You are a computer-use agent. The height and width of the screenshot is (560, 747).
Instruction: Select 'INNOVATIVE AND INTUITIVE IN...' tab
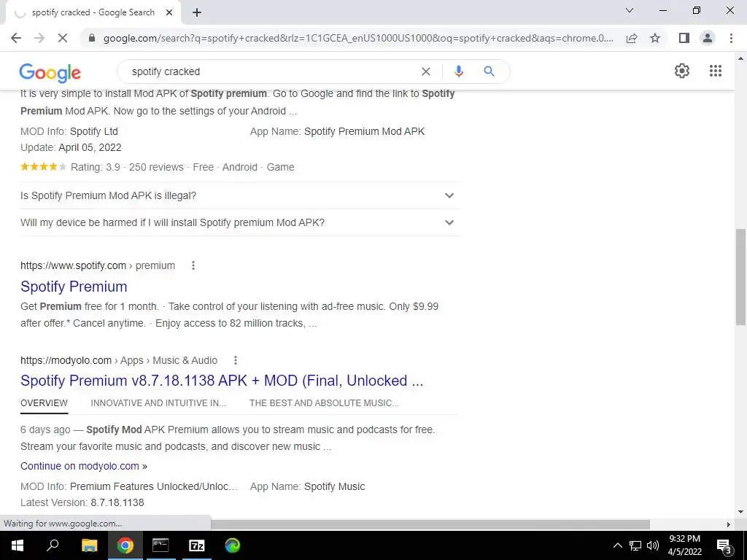tap(158, 403)
